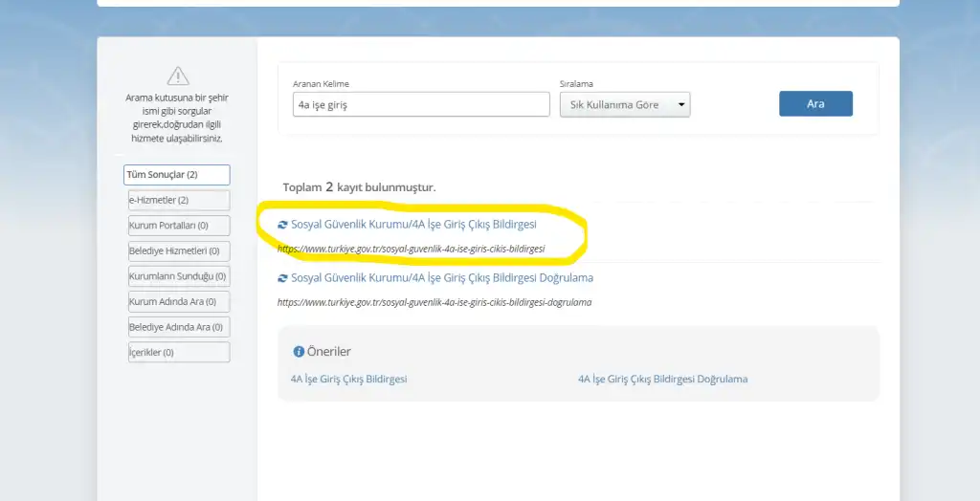Focus the Aranan Kelime search field
The image size is (980, 501).
tap(421, 104)
